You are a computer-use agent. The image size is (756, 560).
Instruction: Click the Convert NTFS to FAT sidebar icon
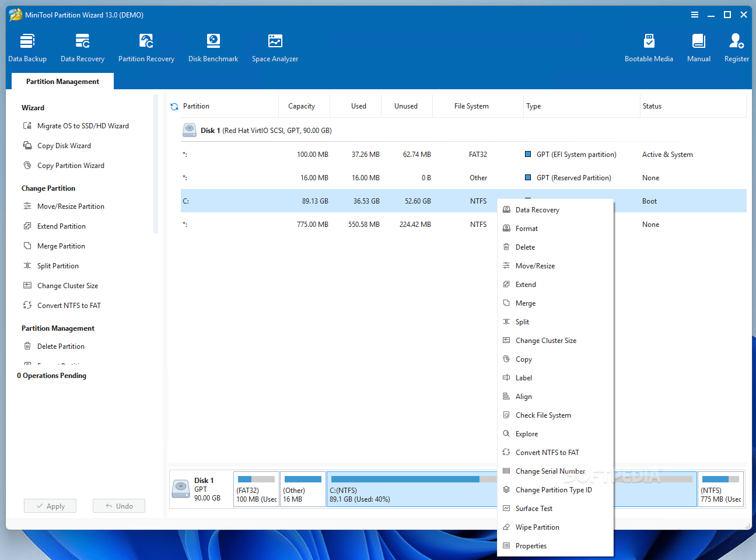pyautogui.click(x=27, y=306)
